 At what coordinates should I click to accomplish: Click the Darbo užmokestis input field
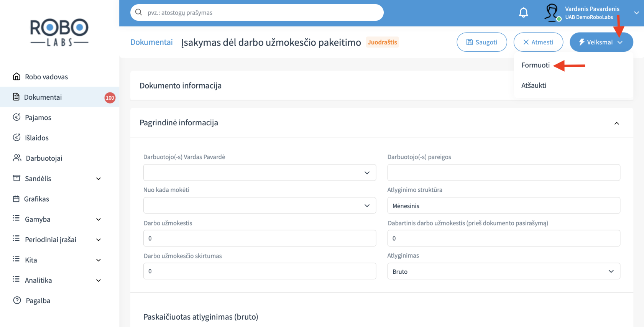pos(260,238)
